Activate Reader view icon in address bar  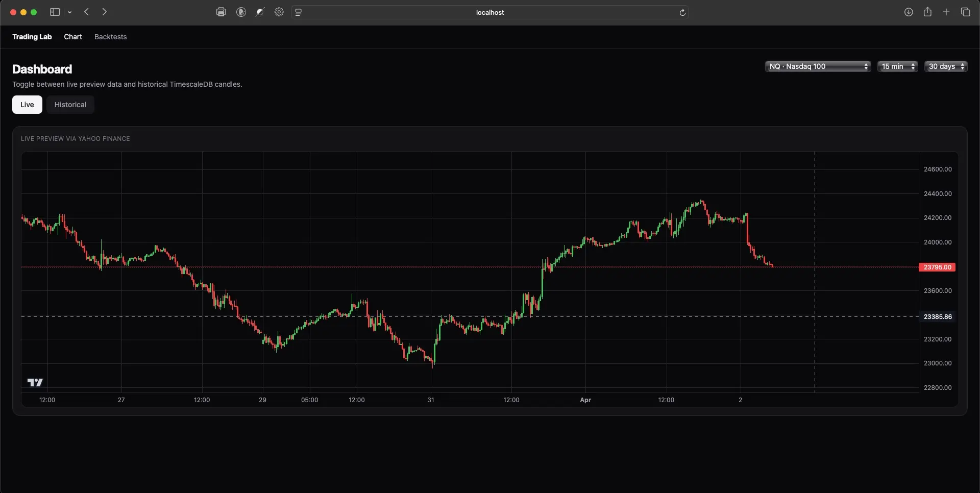point(299,12)
